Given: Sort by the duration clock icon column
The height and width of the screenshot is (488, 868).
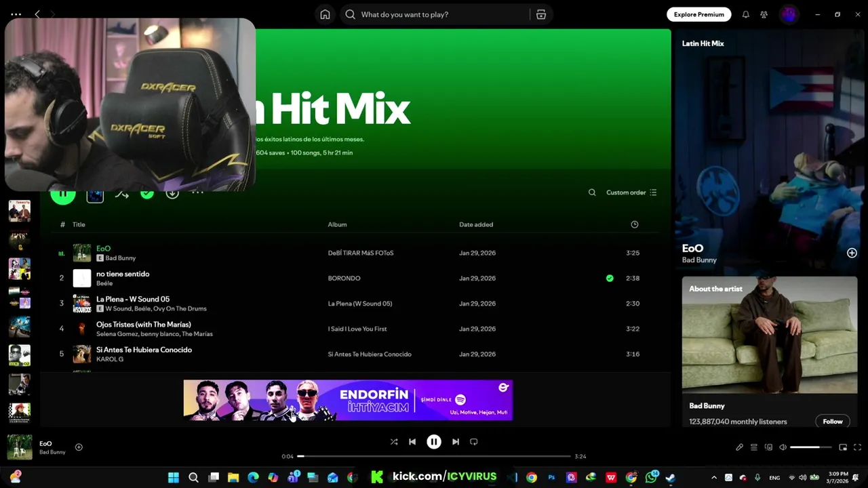Looking at the screenshot, I should click(x=635, y=224).
